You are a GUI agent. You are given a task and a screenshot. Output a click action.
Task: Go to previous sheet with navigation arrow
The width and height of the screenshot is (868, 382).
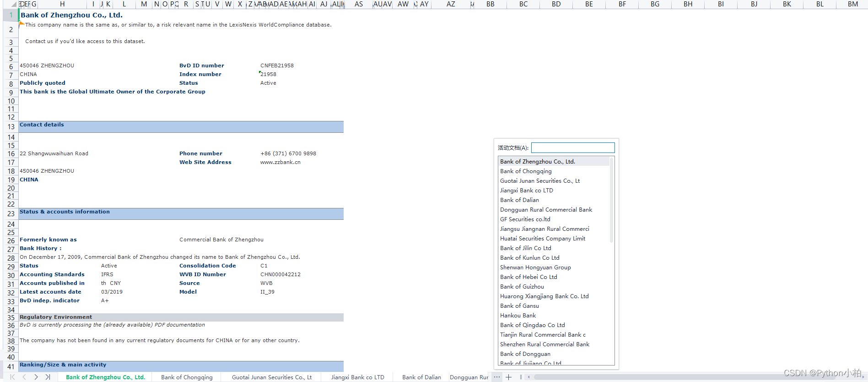24,377
